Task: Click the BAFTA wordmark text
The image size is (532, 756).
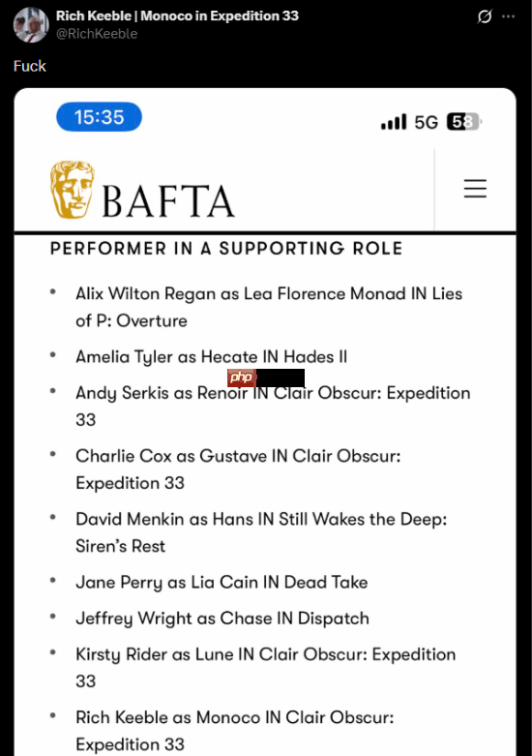Action: click(168, 201)
